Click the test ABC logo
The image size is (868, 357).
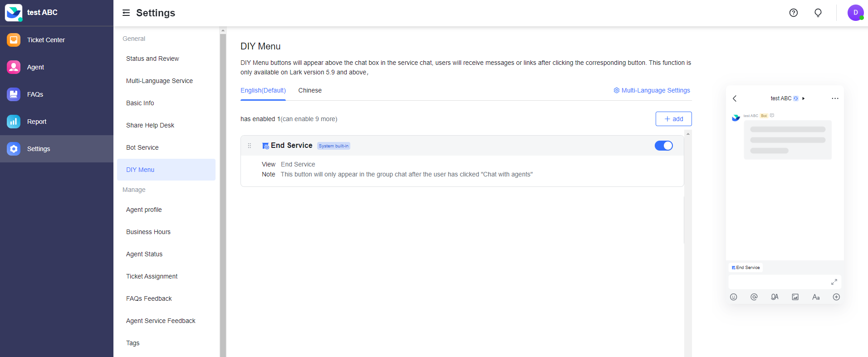(14, 13)
